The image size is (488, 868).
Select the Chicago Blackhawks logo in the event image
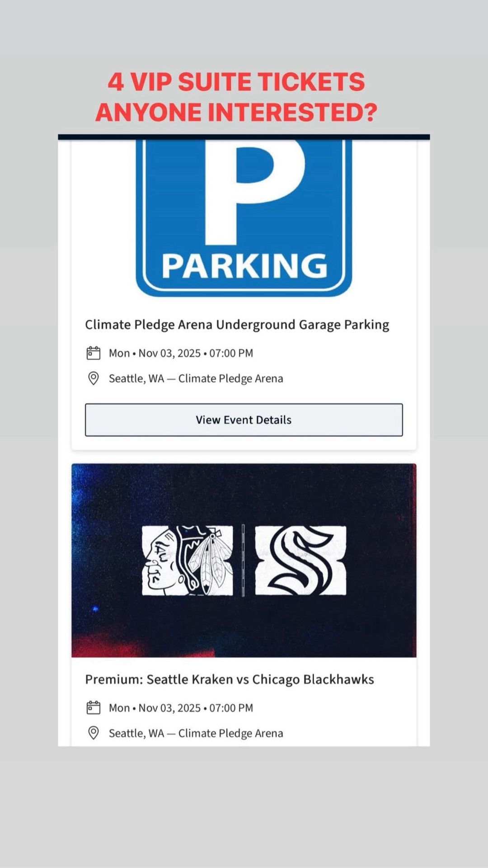(x=190, y=558)
